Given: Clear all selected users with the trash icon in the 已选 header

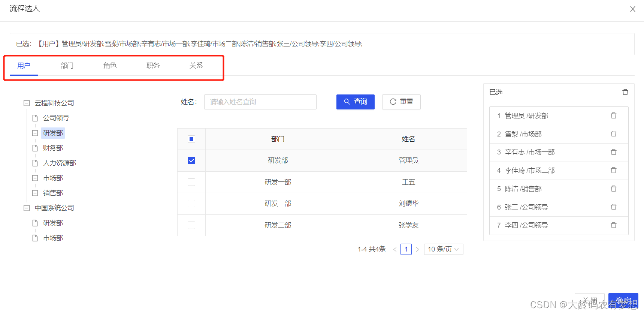Looking at the screenshot, I should coord(625,92).
